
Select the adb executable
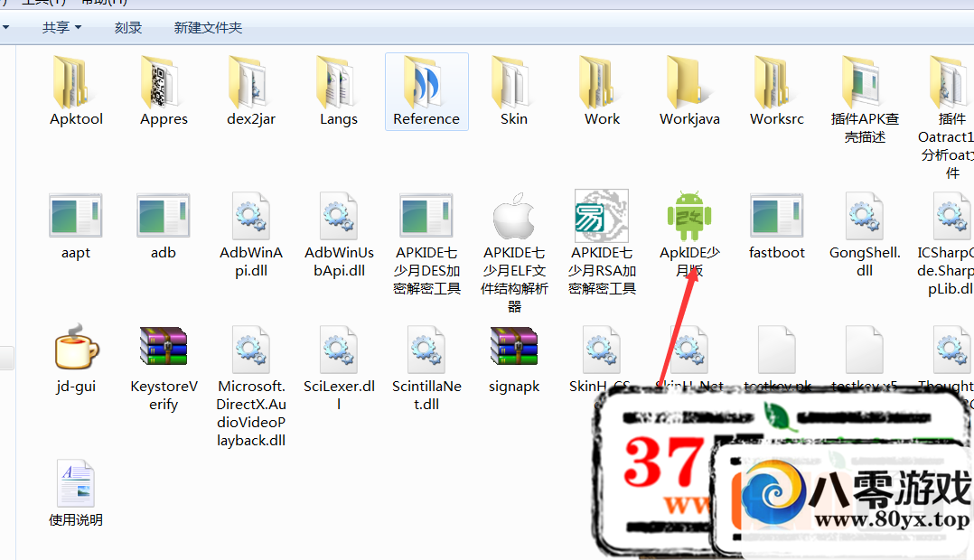(164, 217)
